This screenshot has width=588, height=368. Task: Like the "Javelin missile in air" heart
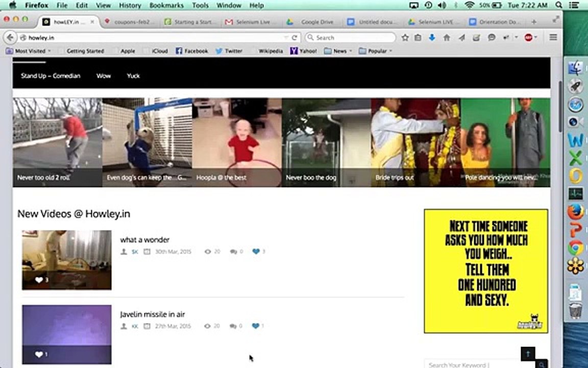click(255, 326)
